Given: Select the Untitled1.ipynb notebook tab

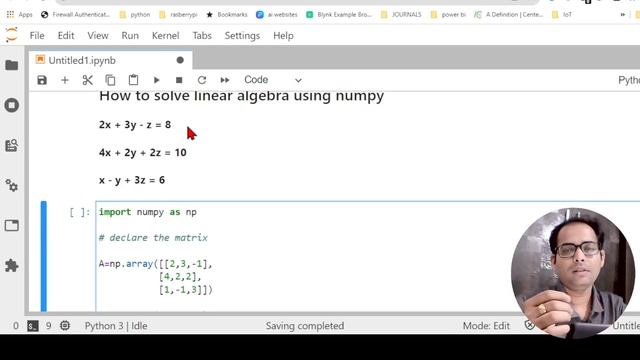Looking at the screenshot, I should [x=110, y=60].
